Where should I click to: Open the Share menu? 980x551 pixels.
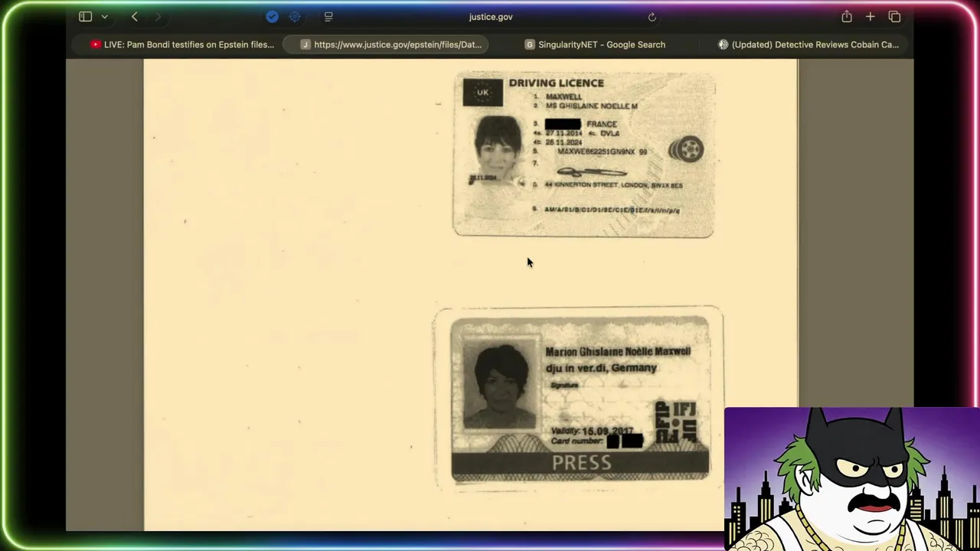tap(847, 17)
